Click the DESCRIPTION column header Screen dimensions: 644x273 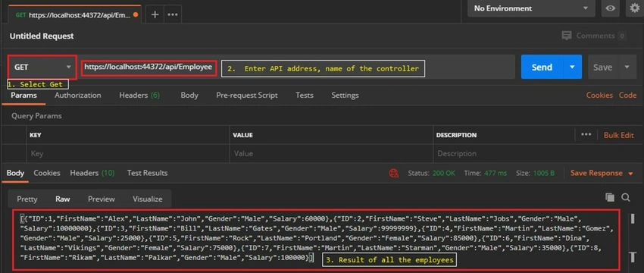pos(456,135)
